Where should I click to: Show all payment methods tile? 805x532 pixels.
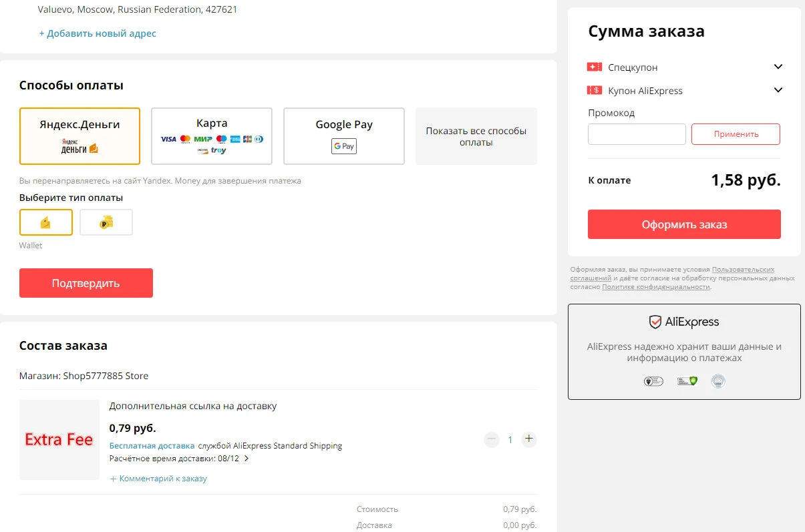[x=476, y=136]
